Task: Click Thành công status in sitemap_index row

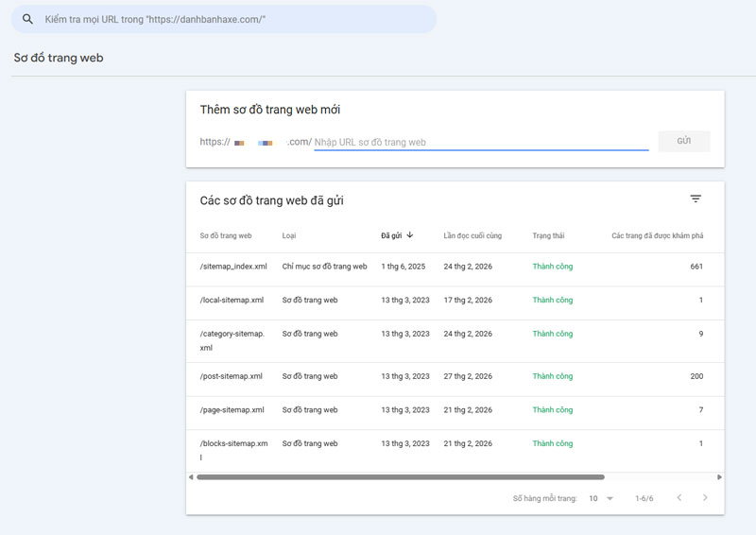Action: tap(553, 267)
